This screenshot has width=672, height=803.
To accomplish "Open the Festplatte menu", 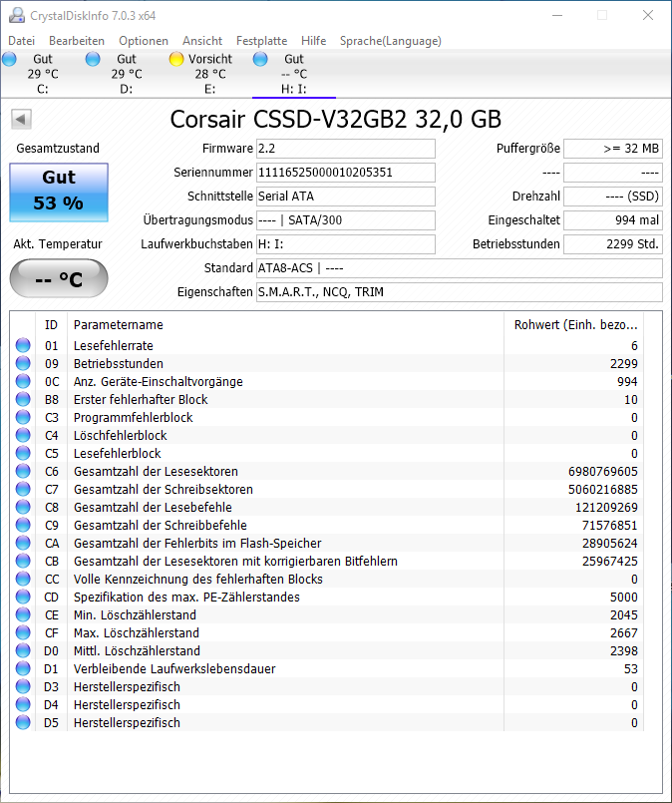I will (x=261, y=41).
